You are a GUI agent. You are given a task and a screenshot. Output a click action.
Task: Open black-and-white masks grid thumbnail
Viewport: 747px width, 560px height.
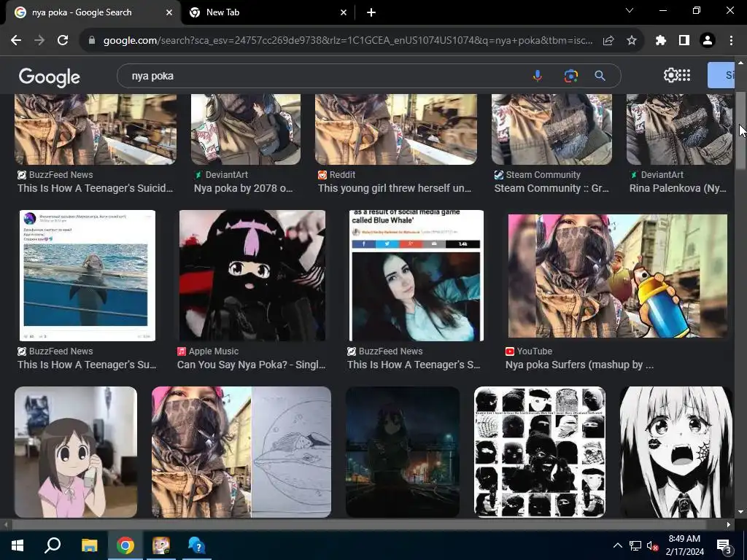coord(540,452)
